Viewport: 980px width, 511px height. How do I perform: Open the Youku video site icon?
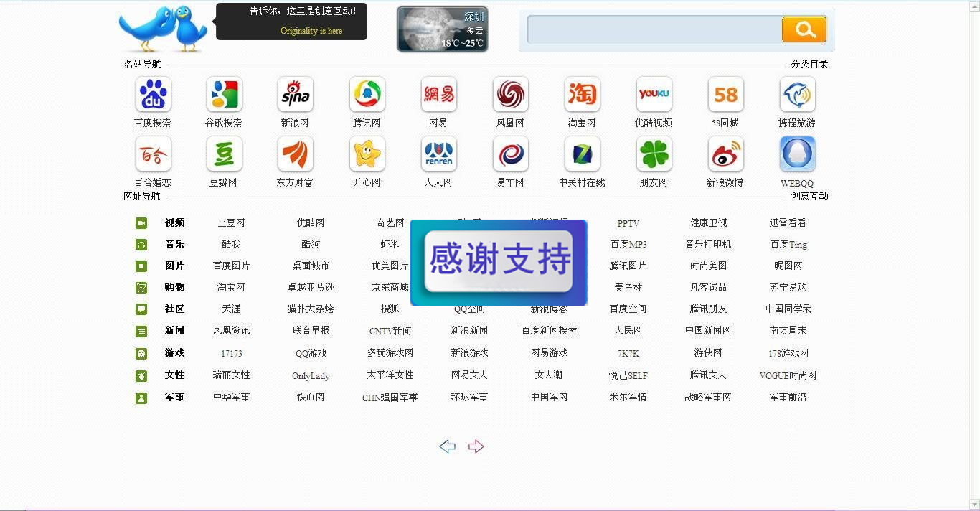(654, 95)
